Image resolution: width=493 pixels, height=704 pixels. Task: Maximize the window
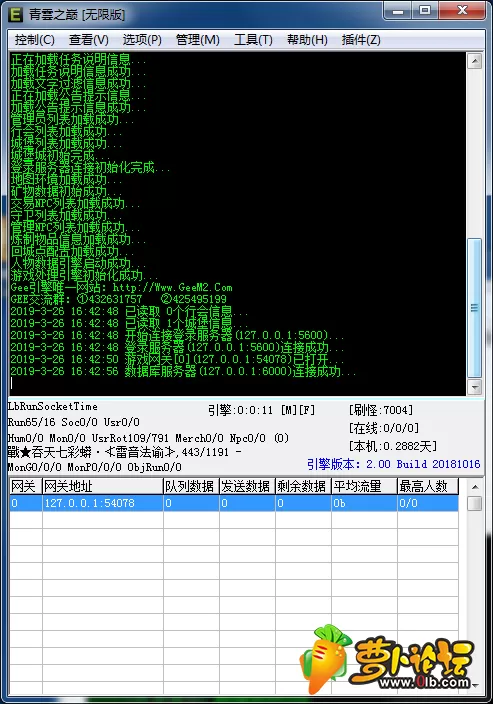[x=425, y=10]
